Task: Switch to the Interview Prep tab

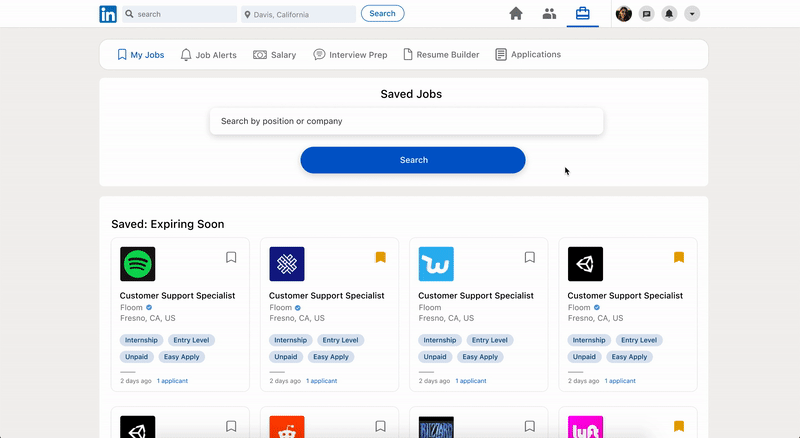Action: (351, 55)
